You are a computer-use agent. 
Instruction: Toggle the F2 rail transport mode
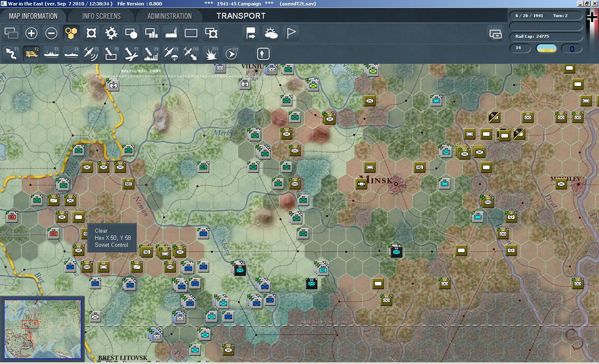click(31, 54)
